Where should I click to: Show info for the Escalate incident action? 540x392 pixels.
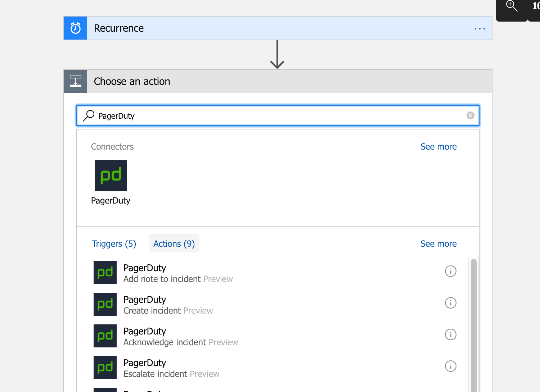coord(450,366)
